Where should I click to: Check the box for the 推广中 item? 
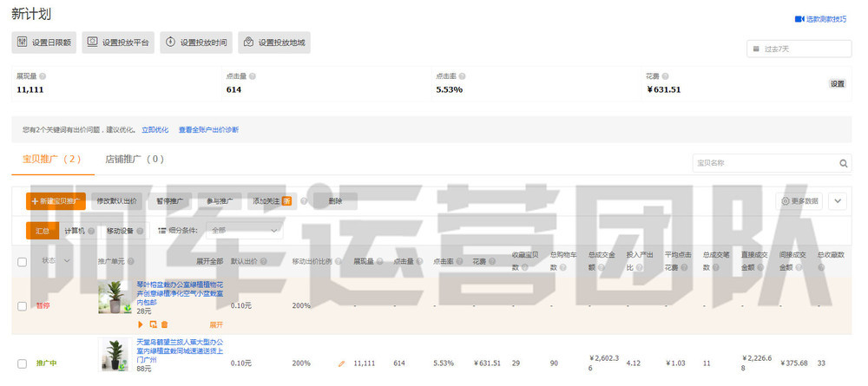(x=23, y=363)
